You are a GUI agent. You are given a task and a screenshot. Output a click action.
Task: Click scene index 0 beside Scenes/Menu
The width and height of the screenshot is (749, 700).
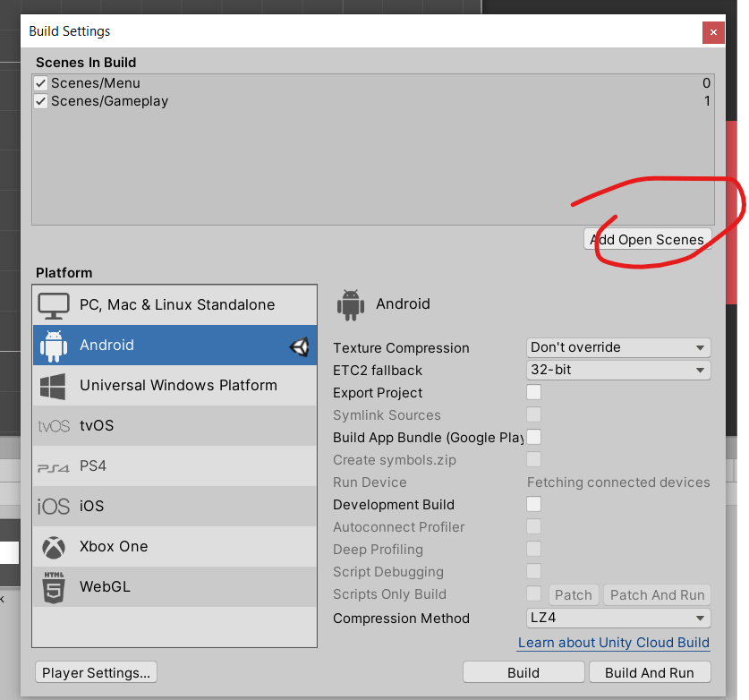pyautogui.click(x=706, y=83)
